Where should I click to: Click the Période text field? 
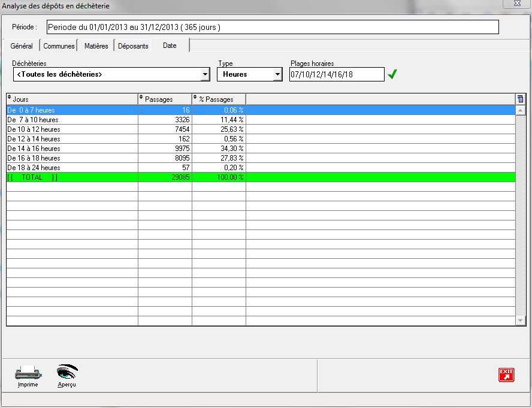pyautogui.click(x=272, y=28)
